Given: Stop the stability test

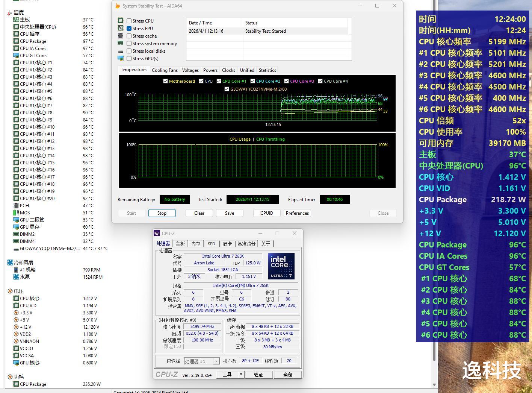Looking at the screenshot, I should [x=162, y=213].
